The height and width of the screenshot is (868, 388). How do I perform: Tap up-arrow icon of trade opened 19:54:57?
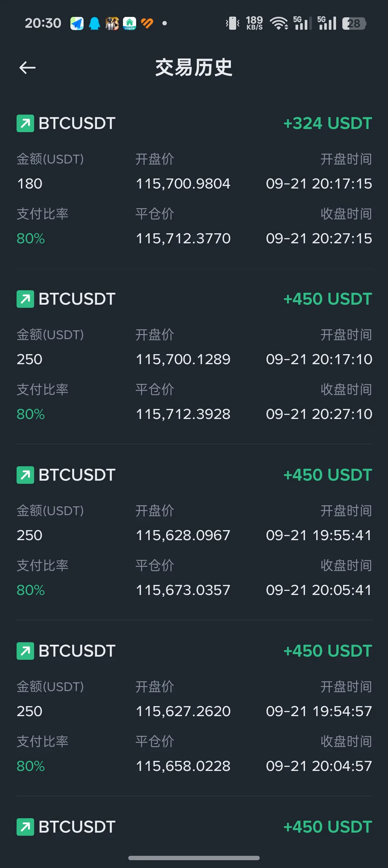coord(25,651)
